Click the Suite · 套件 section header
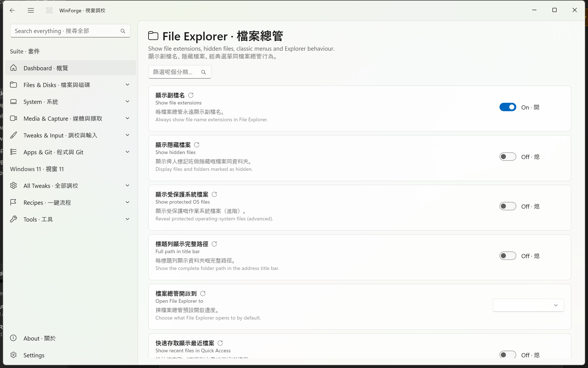The image size is (588, 368). 25,51
